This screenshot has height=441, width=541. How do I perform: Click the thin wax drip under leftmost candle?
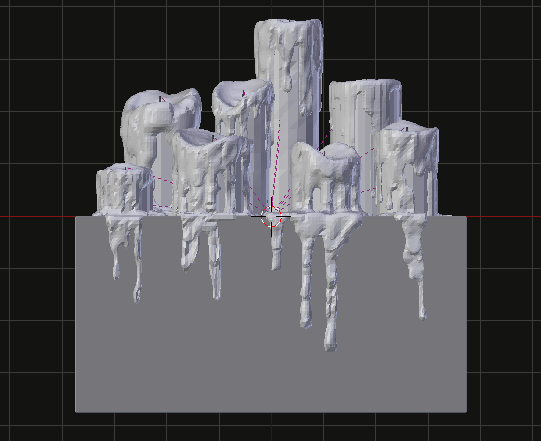[137, 262]
